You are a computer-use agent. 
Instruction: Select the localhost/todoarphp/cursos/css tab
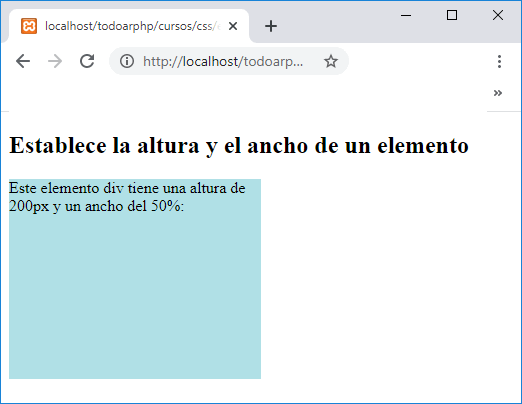129,26
